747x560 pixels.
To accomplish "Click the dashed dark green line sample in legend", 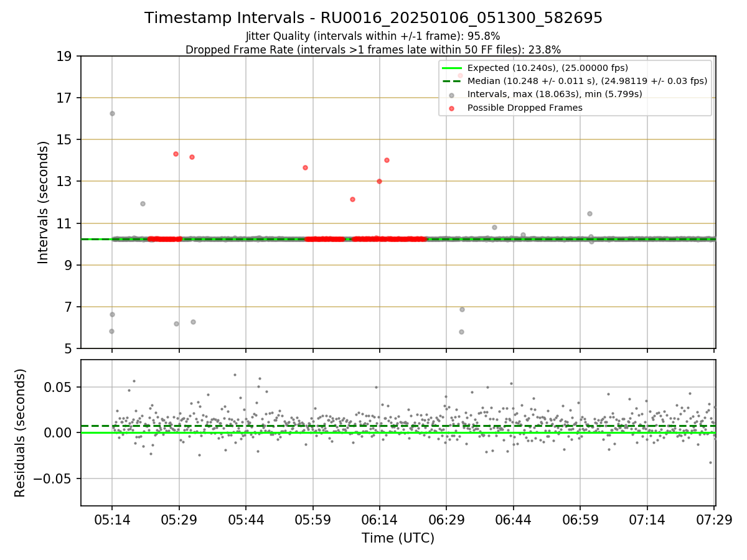I will pos(451,81).
